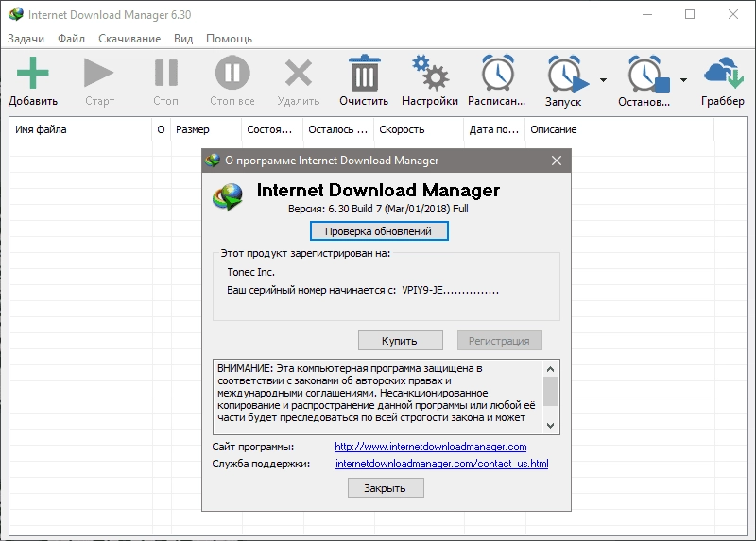Click the license text scrollbar thumb
The image size is (756, 541).
551,391
